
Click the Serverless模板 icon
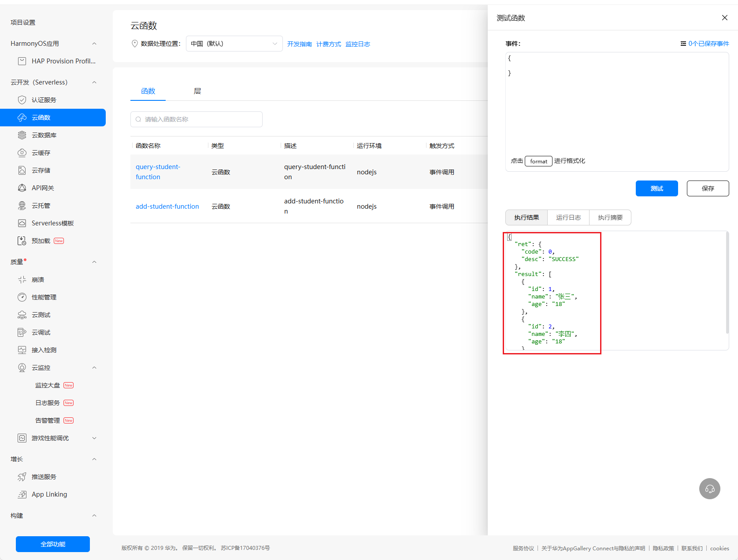tap(22, 223)
